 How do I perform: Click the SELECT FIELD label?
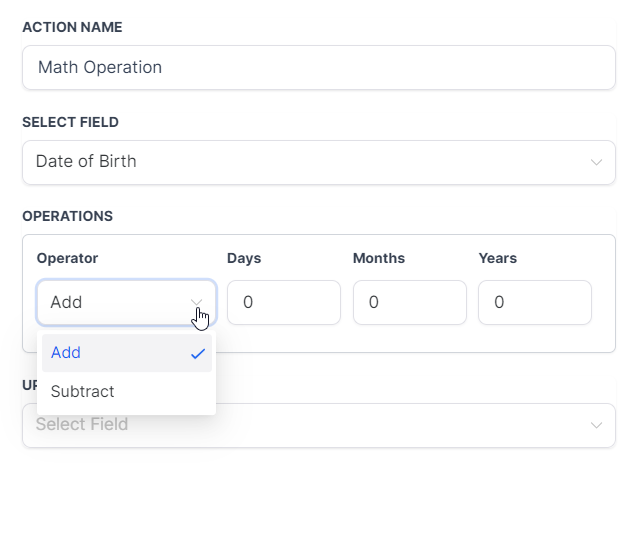click(x=70, y=122)
